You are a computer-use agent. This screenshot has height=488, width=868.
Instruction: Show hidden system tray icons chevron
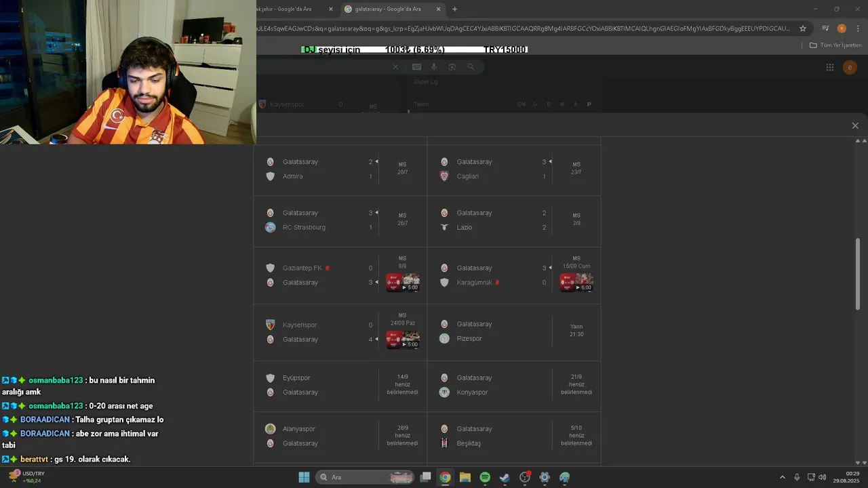(x=782, y=477)
